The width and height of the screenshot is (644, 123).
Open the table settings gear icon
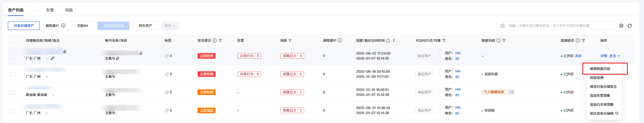pyautogui.click(x=621, y=26)
